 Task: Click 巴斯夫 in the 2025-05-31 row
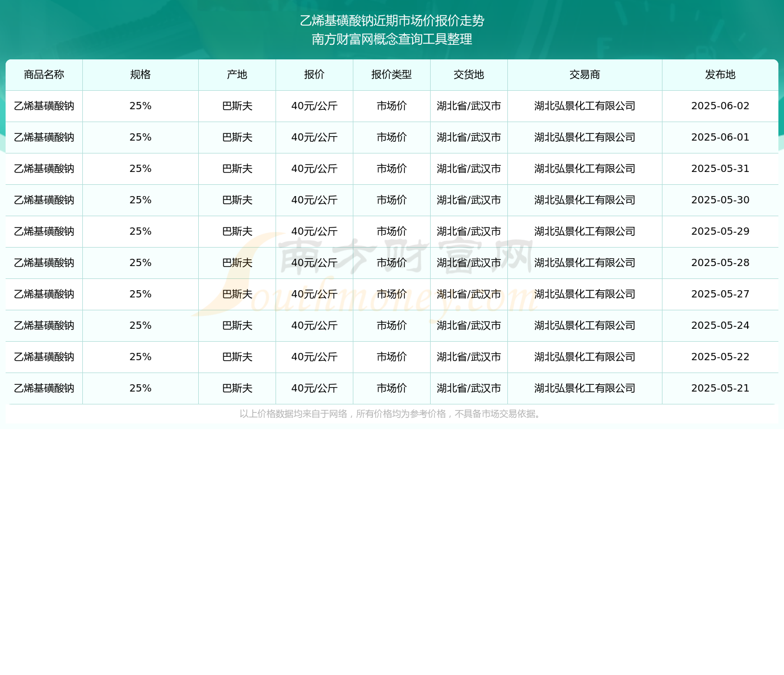coord(237,169)
